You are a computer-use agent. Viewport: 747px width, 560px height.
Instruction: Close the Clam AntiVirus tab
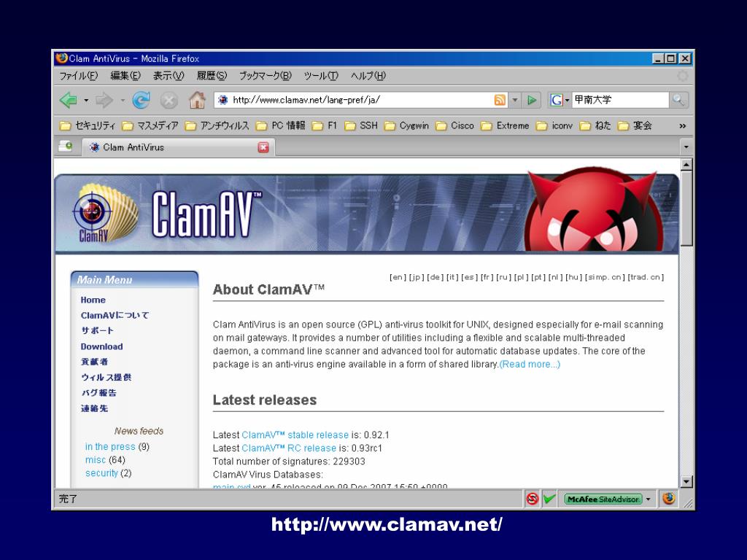[x=263, y=147]
